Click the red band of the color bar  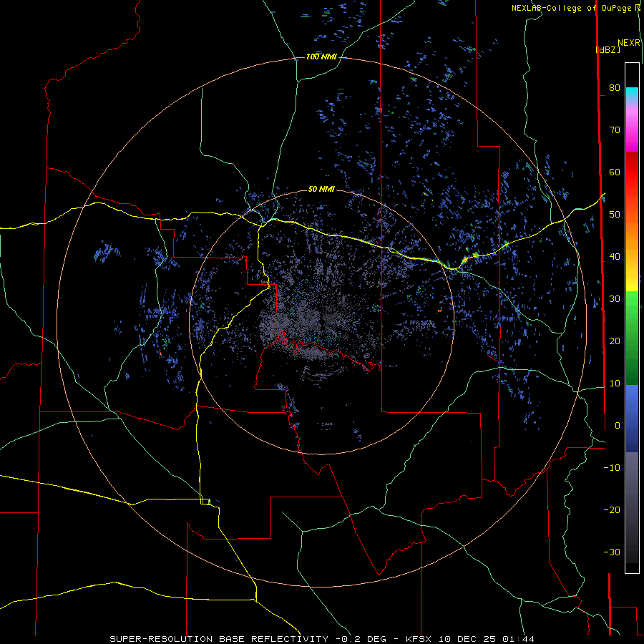632,168
